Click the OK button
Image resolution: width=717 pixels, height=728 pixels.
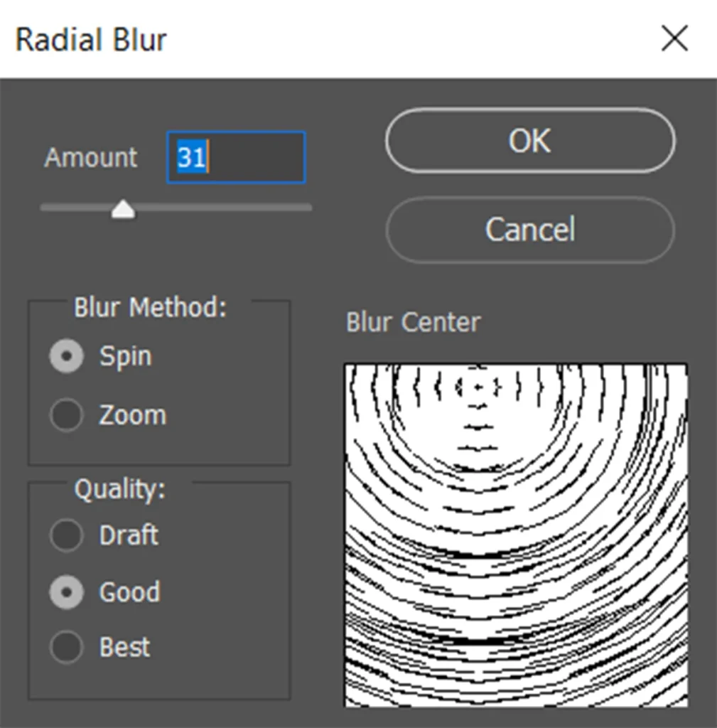(530, 141)
